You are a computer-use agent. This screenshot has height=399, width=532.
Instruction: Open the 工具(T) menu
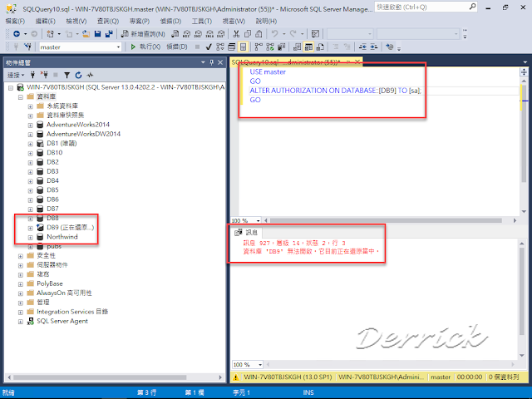click(201, 21)
